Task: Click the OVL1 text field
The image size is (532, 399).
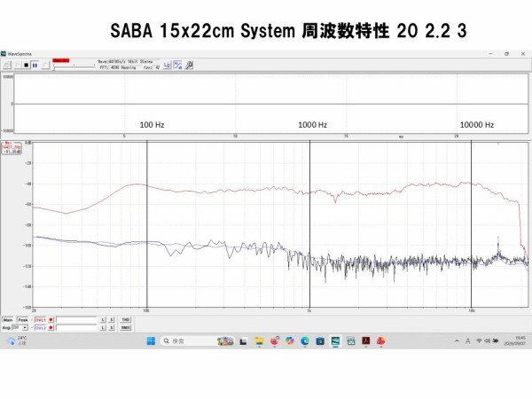Action: tap(76, 320)
